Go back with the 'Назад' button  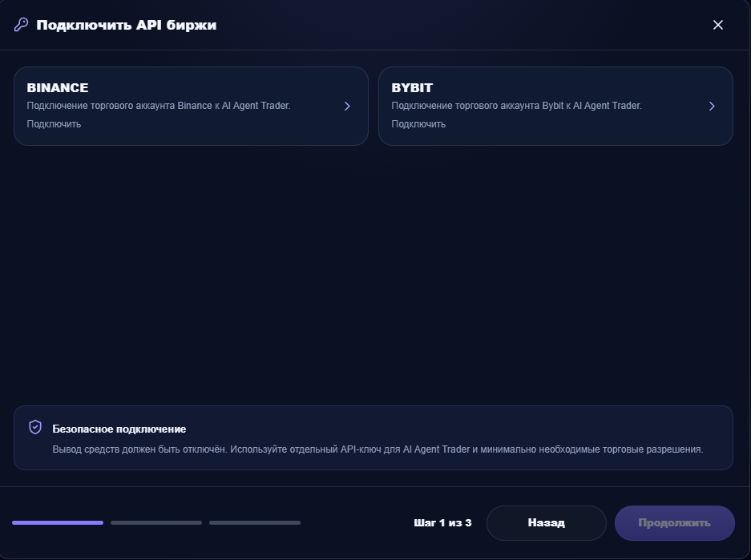(547, 523)
